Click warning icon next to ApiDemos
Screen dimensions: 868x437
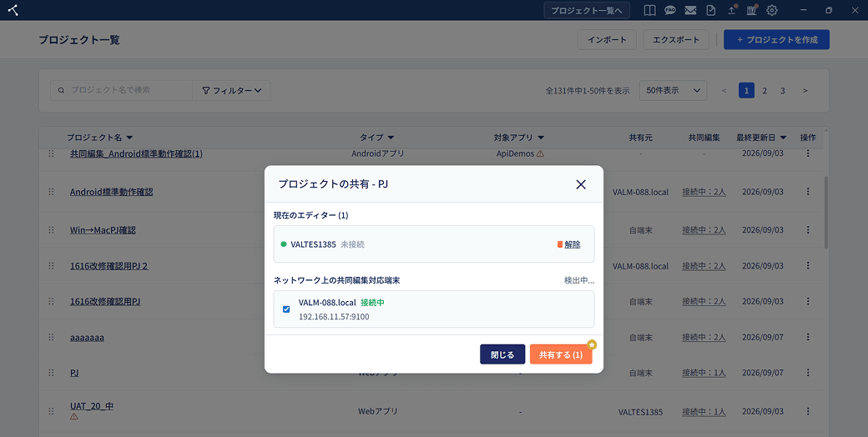point(540,153)
